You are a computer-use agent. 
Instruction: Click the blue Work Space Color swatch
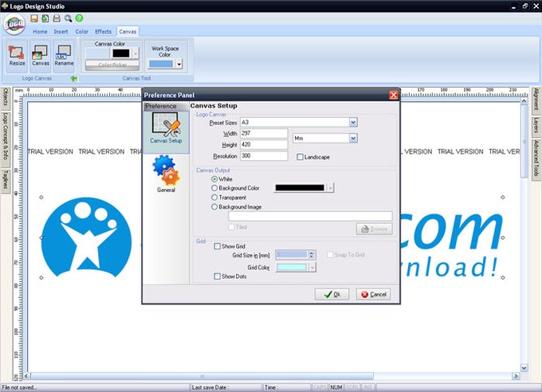(x=161, y=64)
